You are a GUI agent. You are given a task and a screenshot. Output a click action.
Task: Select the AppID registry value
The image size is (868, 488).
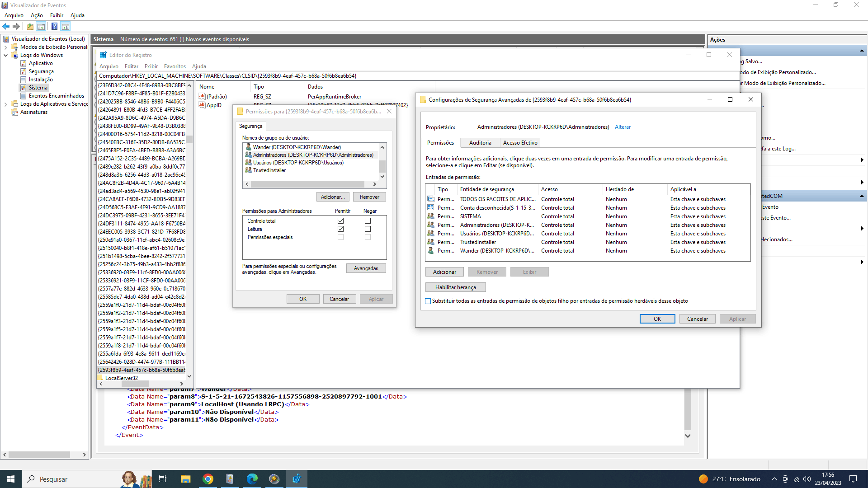(214, 105)
